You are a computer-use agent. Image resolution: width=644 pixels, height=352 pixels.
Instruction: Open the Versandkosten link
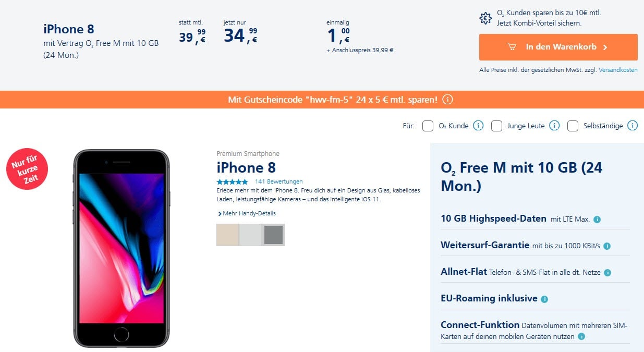click(x=618, y=70)
